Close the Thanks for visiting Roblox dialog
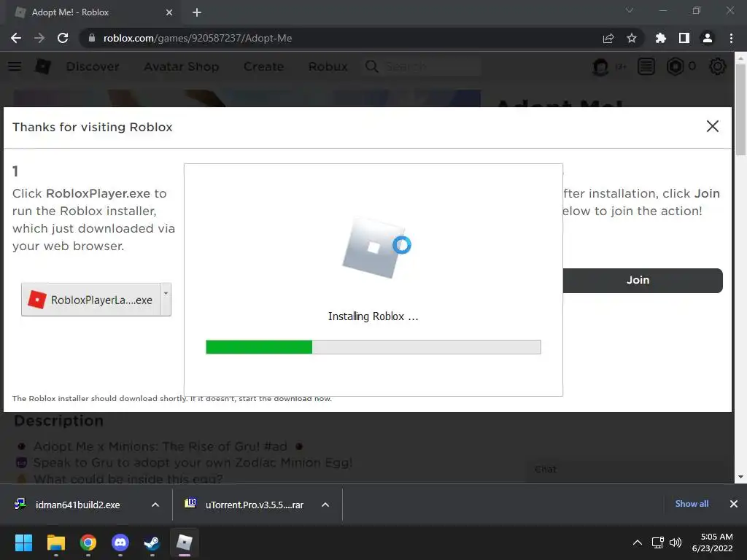This screenshot has height=560, width=747. coord(712,126)
